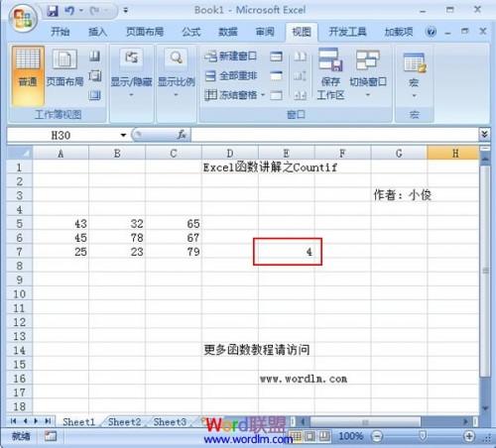Image resolution: width=496 pixels, height=448 pixels.
Task: Click cell containing 78
Action: (117, 238)
